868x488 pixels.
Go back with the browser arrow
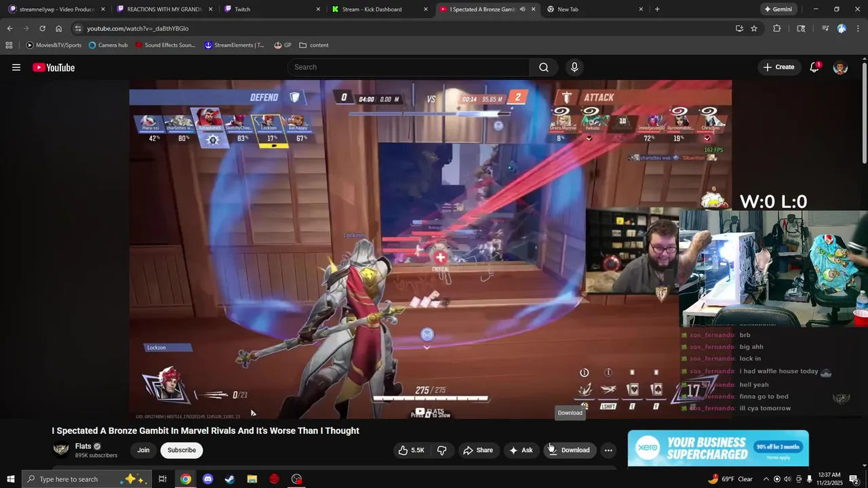coord(9,28)
